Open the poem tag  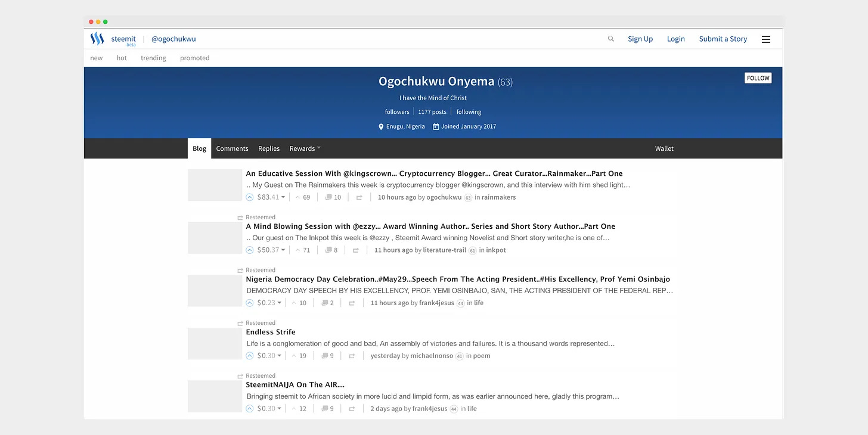pos(482,356)
